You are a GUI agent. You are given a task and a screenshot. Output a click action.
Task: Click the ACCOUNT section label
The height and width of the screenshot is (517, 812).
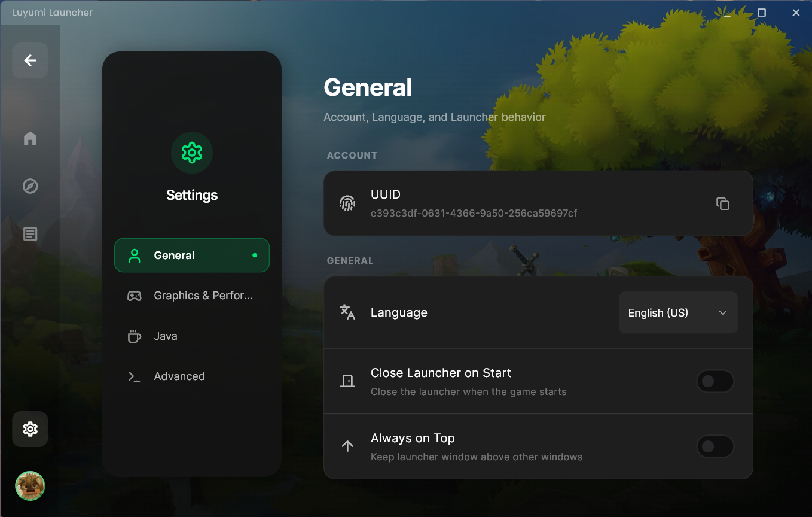[352, 156]
